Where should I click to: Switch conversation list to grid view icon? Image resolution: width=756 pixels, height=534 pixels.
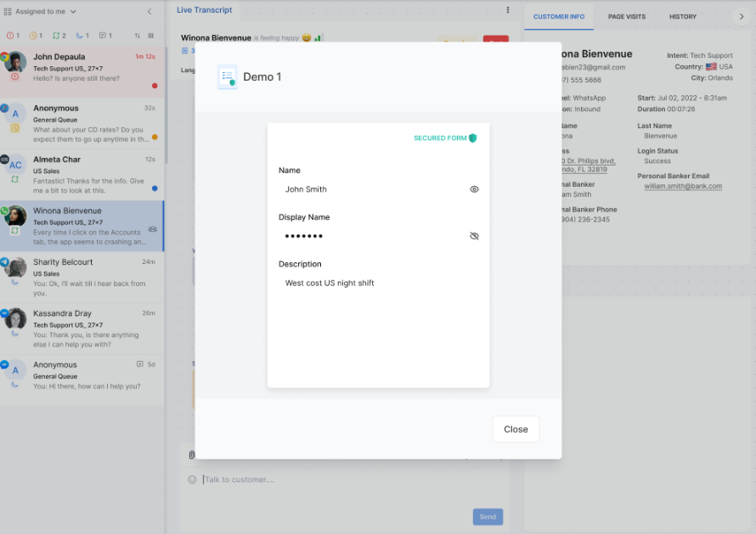coord(151,36)
